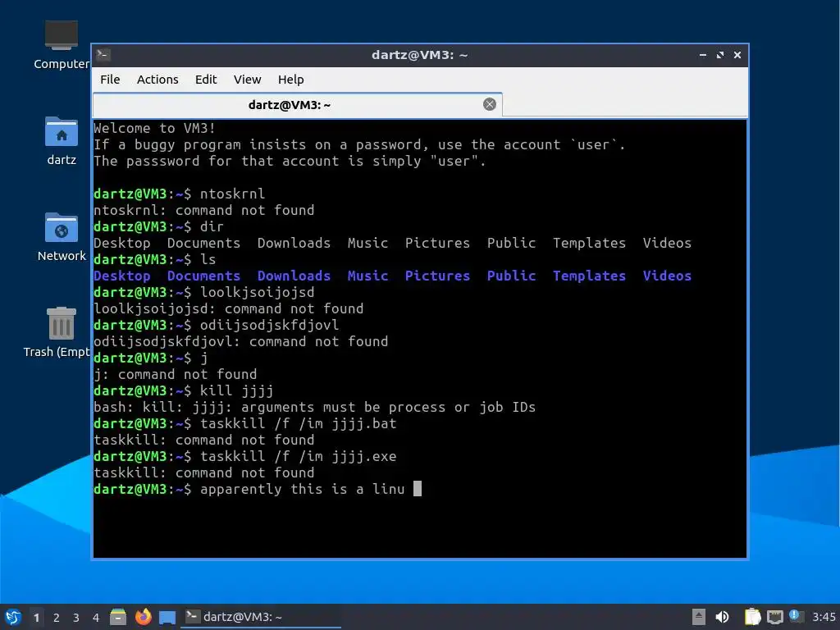Click the 'loolkjsoijojsd: command not found' line
The image size is (840, 630).
click(229, 308)
